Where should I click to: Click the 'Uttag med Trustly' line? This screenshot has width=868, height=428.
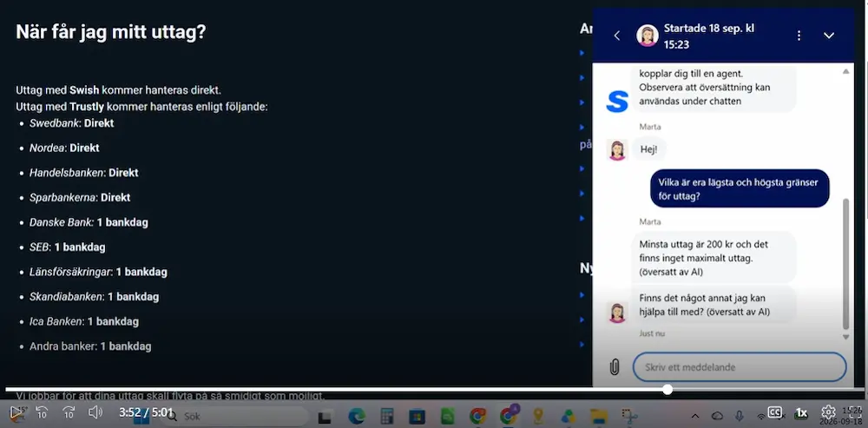click(141, 106)
